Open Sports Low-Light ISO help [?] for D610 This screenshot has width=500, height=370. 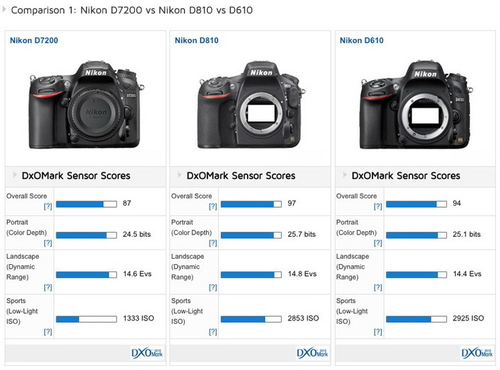click(378, 332)
